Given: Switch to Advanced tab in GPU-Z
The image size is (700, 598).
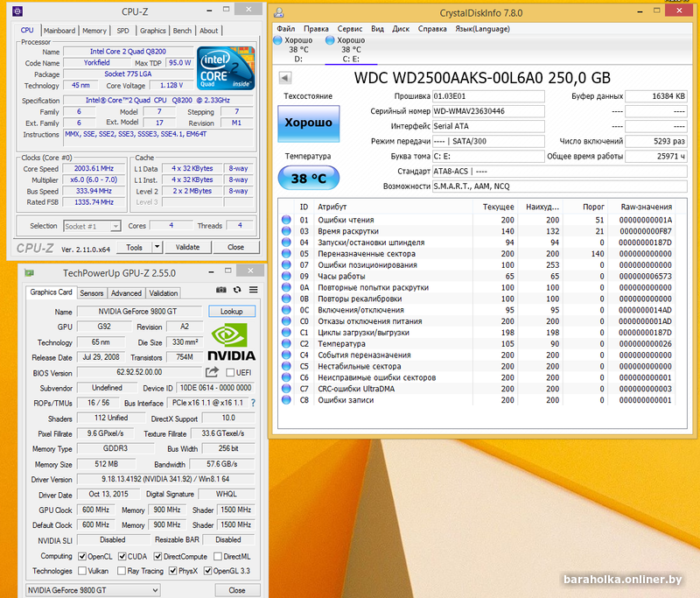Looking at the screenshot, I should 126,293.
